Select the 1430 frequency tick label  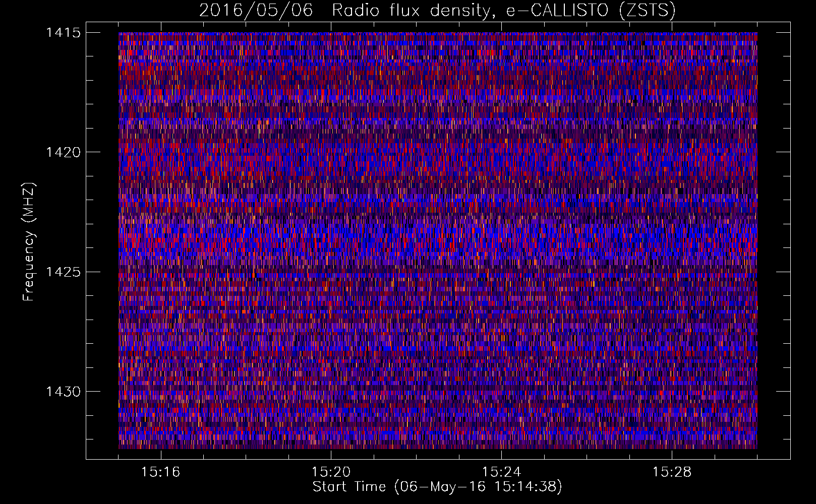(x=64, y=392)
